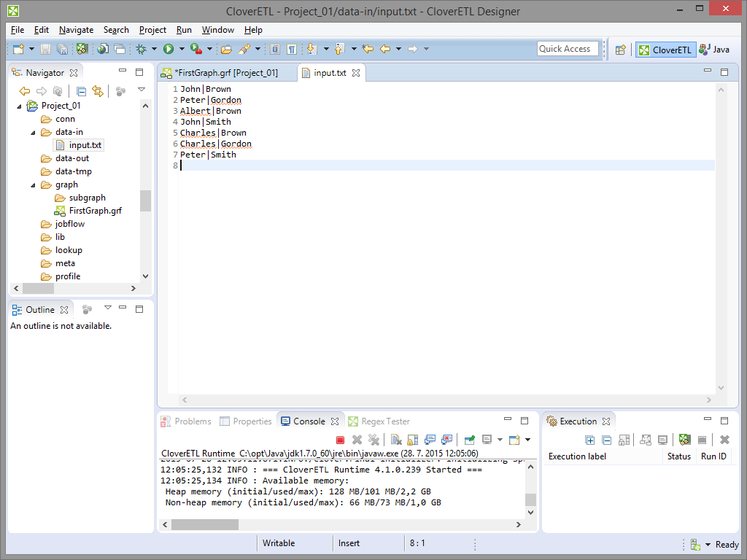The image size is (747, 560).
Task: Toggle Block Selection Mode in toolbar
Action: pyautogui.click(x=275, y=49)
